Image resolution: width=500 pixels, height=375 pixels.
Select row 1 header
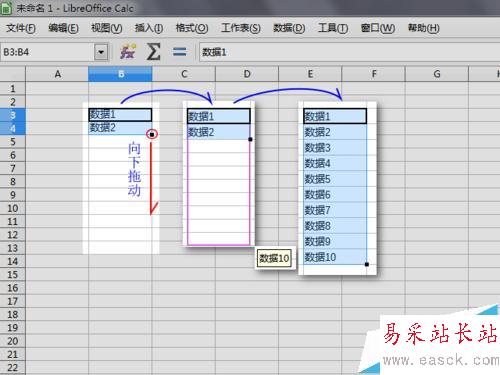click(x=13, y=89)
